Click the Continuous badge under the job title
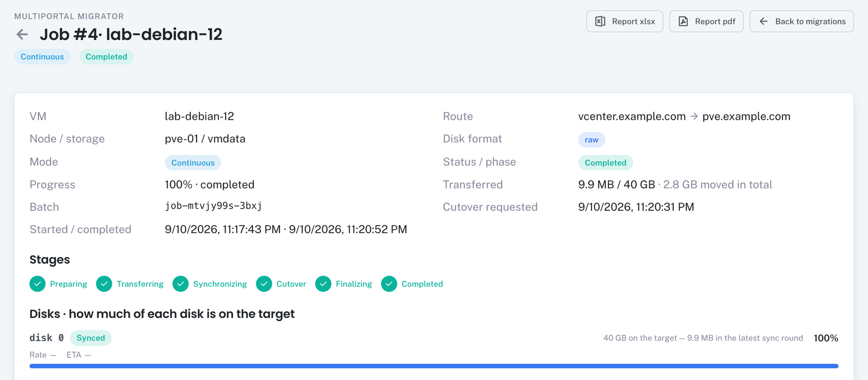The height and width of the screenshot is (380, 868). tap(42, 57)
